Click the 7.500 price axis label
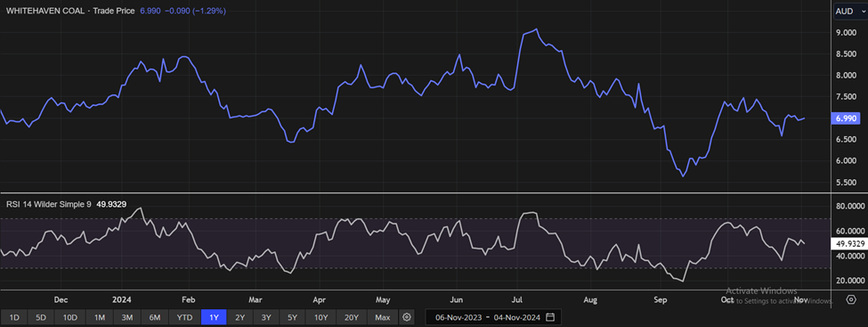The width and height of the screenshot is (868, 327). (x=847, y=97)
